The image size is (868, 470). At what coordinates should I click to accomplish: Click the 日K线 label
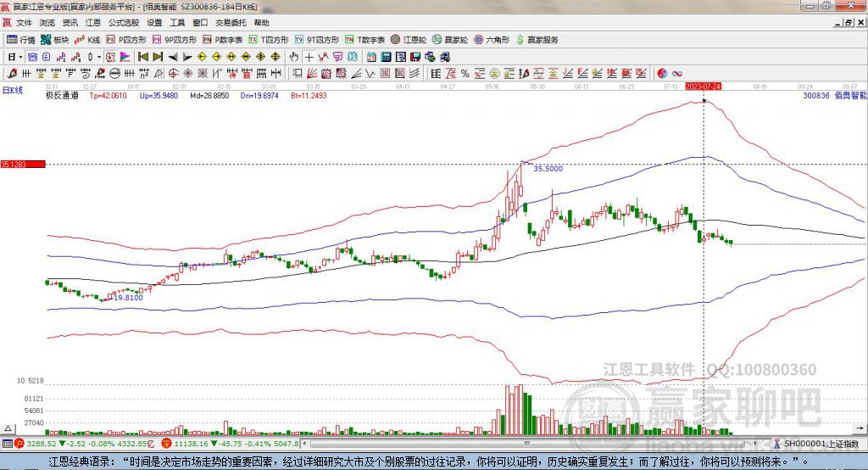point(13,90)
